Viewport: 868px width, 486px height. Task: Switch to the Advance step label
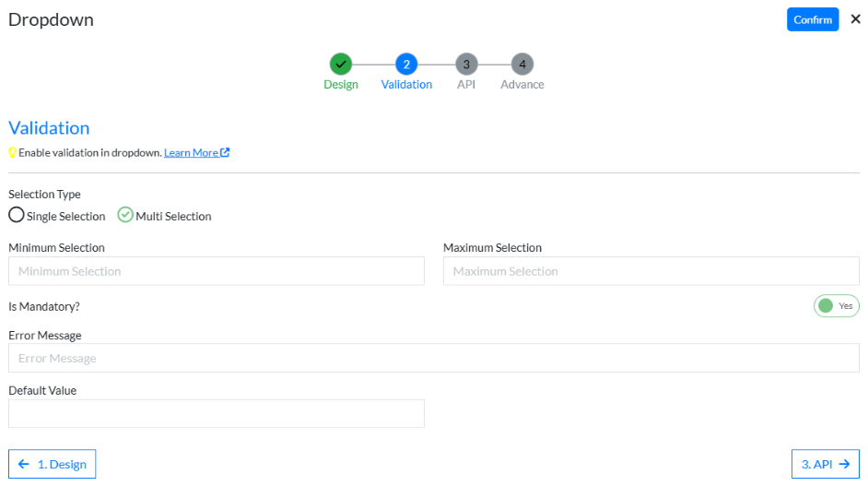pos(522,85)
